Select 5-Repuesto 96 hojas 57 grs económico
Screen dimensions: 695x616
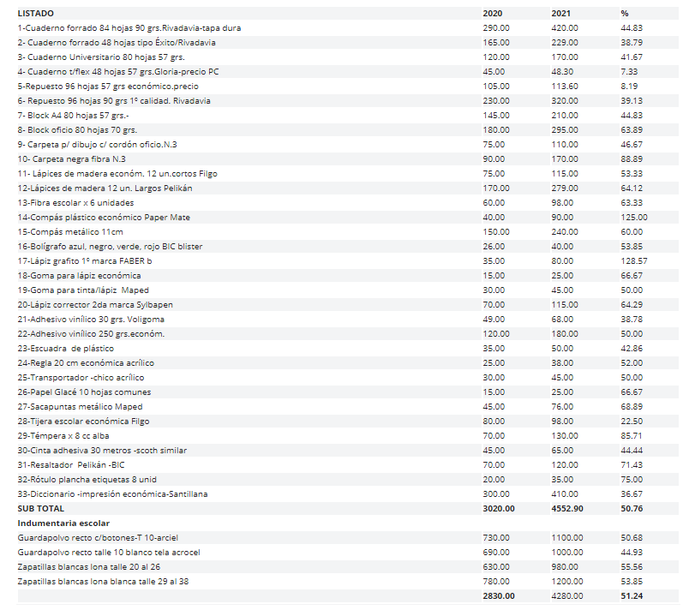click(x=348, y=87)
